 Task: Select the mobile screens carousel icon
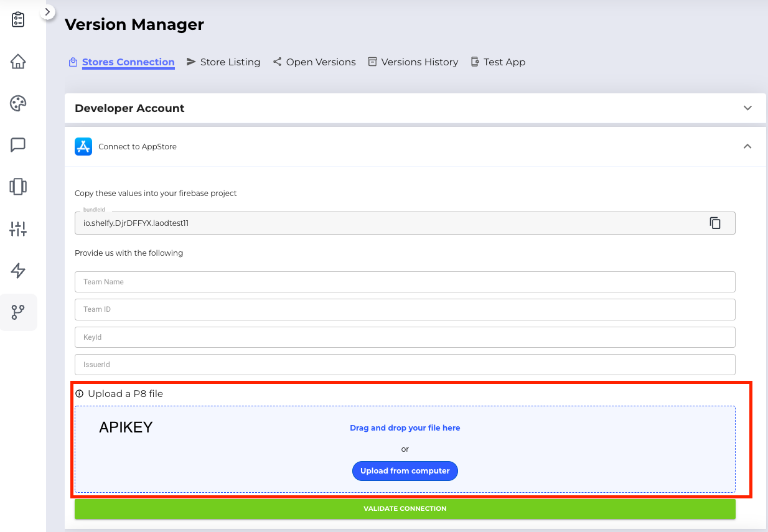pyautogui.click(x=18, y=187)
